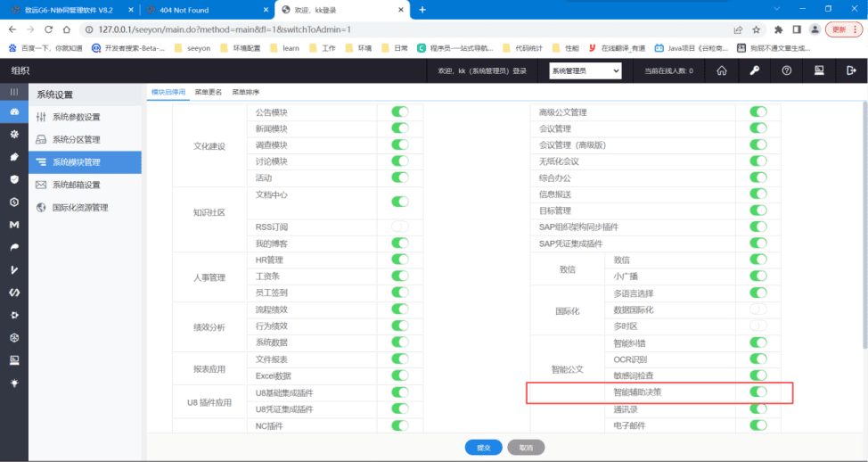Switch to the 菜单更名 tab

point(209,92)
